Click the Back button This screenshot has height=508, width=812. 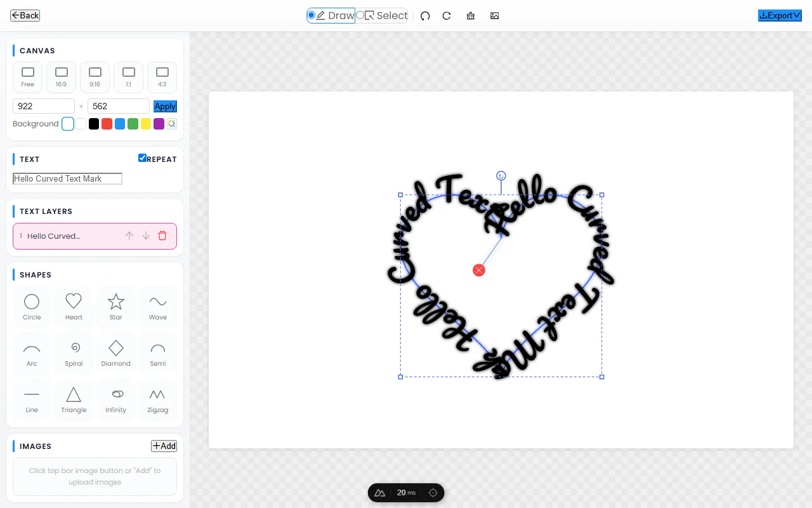click(x=25, y=15)
